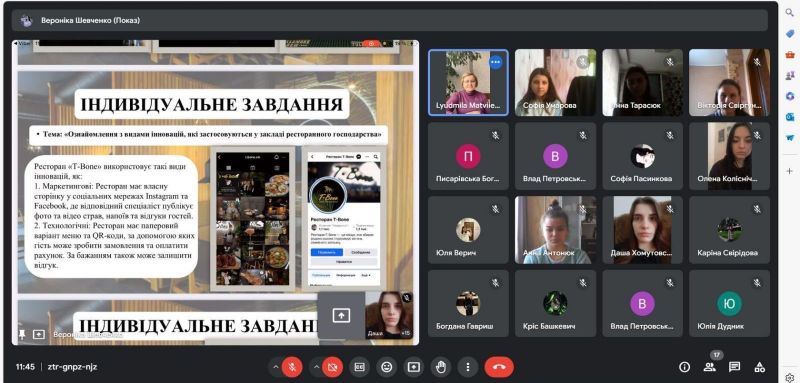
Task: Open options on Lyudmila's video tile
Action: tap(495, 62)
